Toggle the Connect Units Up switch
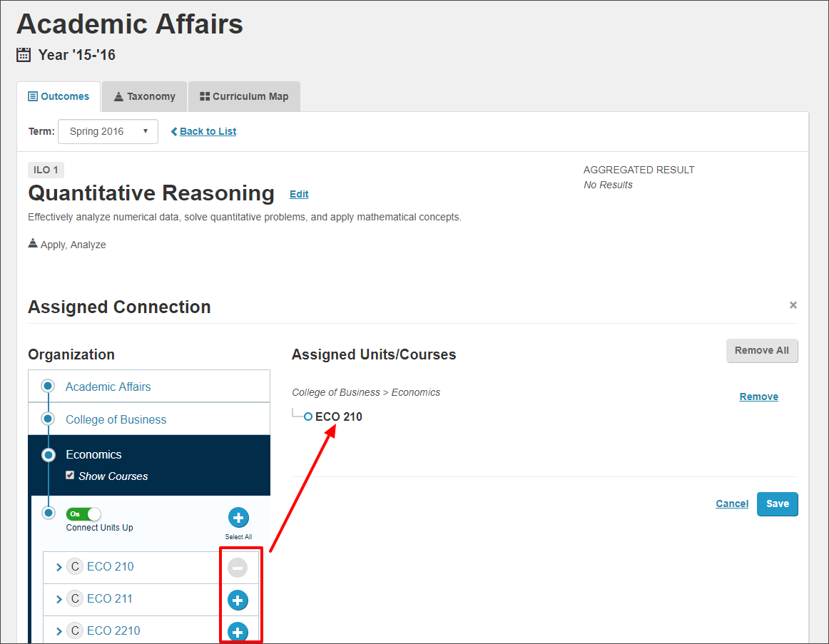Image resolution: width=829 pixels, height=644 pixels. (x=83, y=514)
